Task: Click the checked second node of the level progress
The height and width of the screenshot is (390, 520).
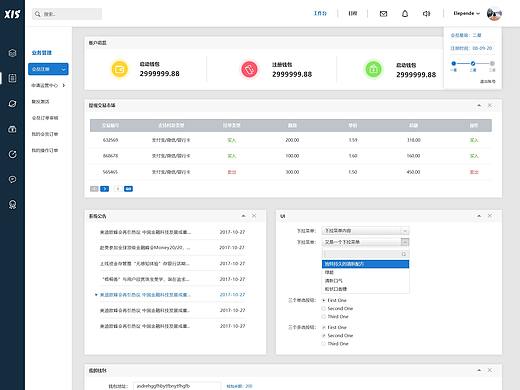Action: click(x=473, y=63)
